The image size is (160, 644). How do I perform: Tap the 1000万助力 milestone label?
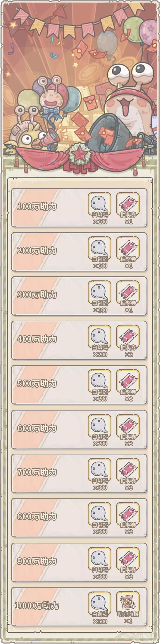(x=37, y=606)
